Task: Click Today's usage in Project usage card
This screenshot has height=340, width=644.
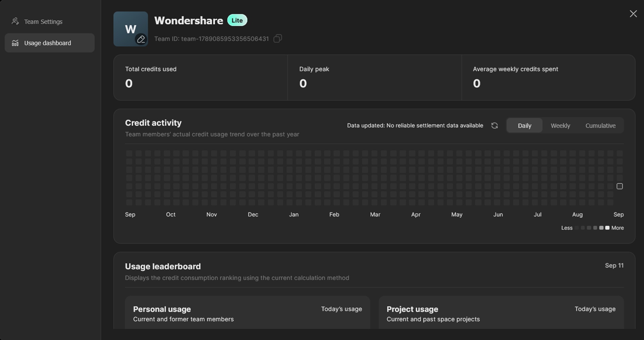Action: click(595, 309)
